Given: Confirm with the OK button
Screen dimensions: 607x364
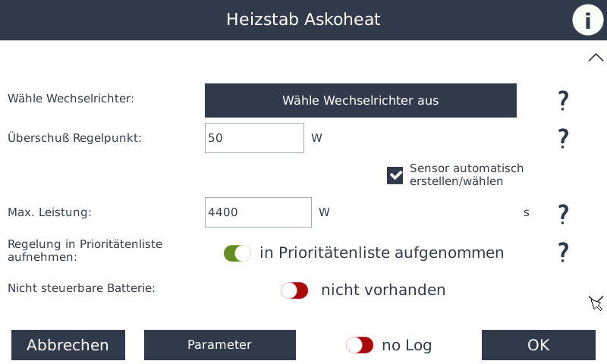Looking at the screenshot, I should [x=538, y=345].
